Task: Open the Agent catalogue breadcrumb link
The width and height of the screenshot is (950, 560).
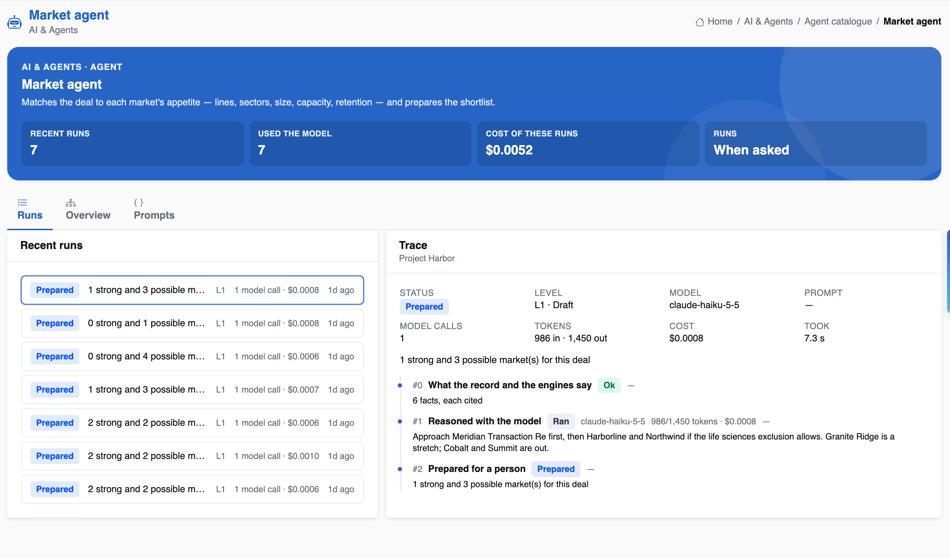Action: tap(838, 22)
